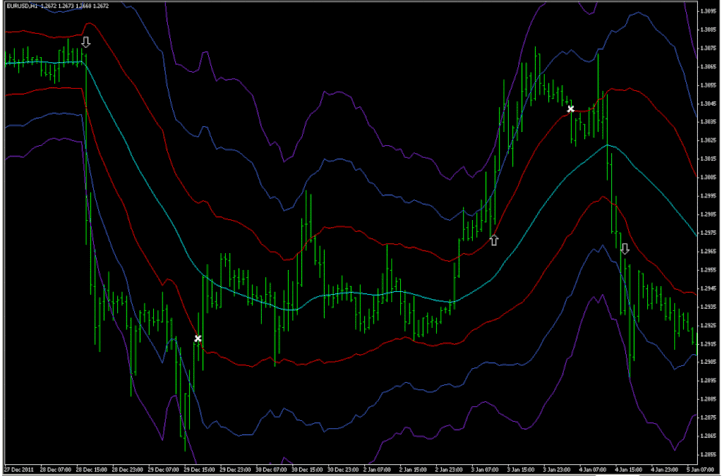Screen dimensions: 722x476
Task: Click the 30 Dec 23:00 time label
Action: (x=343, y=470)
